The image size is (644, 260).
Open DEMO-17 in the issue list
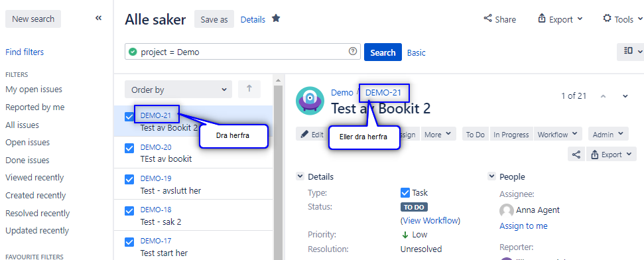(x=156, y=241)
